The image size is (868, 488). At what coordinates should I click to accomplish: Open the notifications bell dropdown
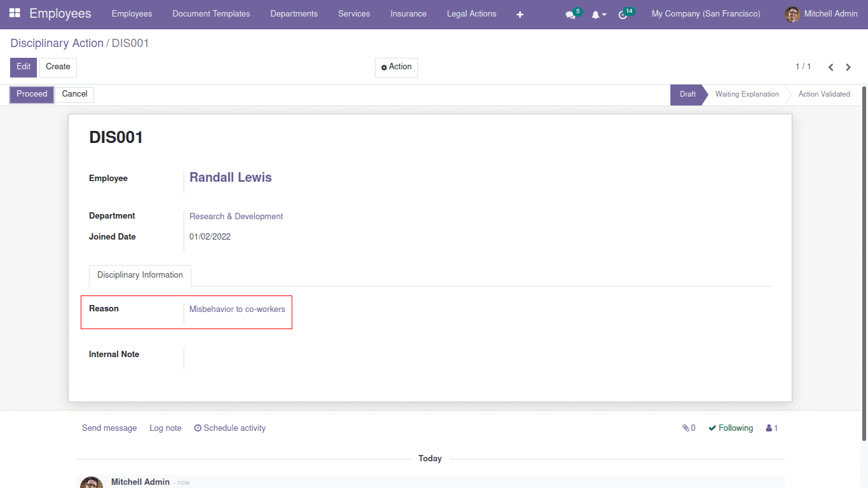[x=596, y=13]
